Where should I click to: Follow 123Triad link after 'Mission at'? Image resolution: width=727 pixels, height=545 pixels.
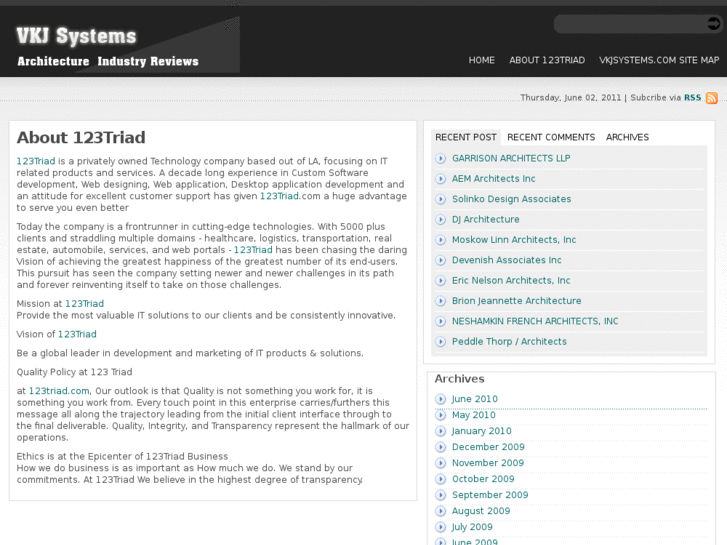[x=84, y=304]
